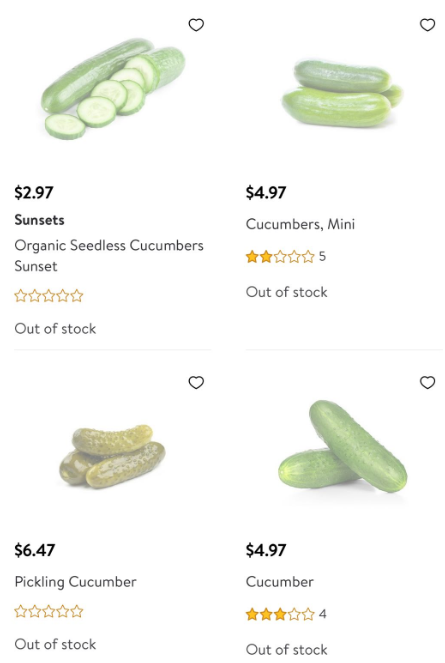Open the Cucumbers, Mini product link
Viewport: 445px width, 663px height.
300,224
